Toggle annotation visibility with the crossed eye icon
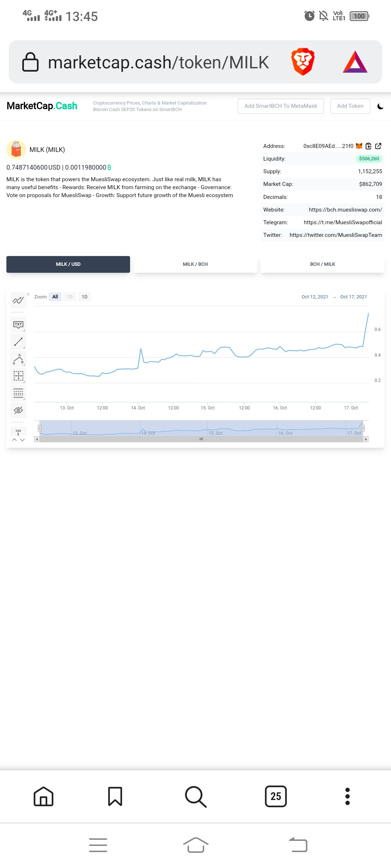The height and width of the screenshot is (868, 391). (18, 410)
